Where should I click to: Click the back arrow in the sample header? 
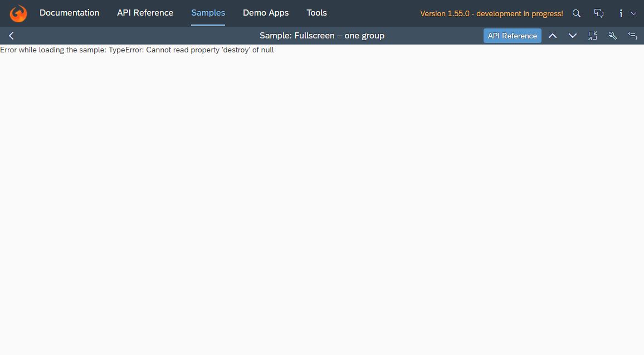click(11, 35)
